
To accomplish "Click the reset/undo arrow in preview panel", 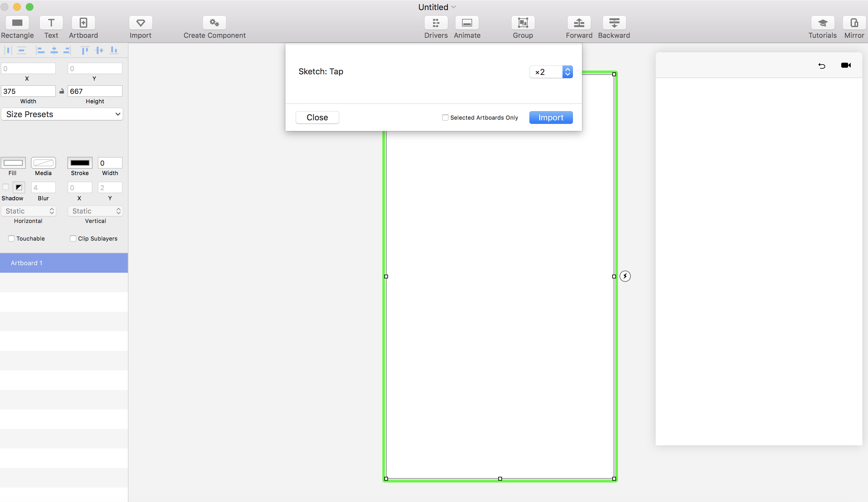I will coord(822,66).
